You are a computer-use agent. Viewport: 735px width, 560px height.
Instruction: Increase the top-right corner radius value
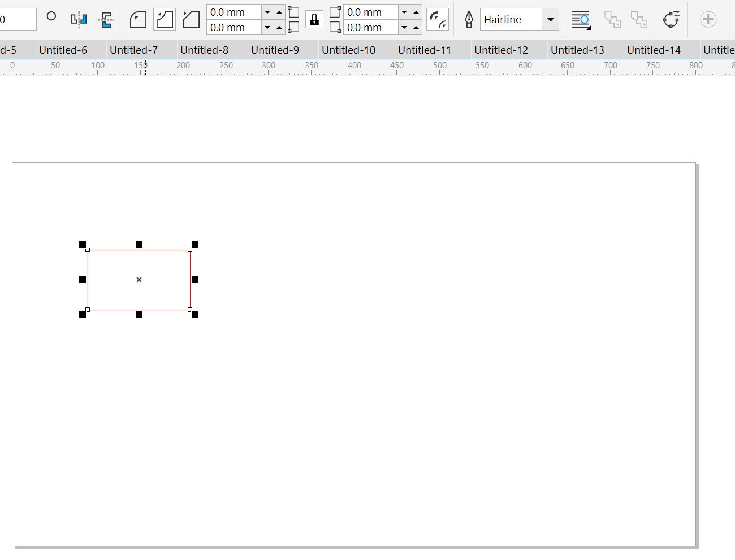click(x=416, y=12)
